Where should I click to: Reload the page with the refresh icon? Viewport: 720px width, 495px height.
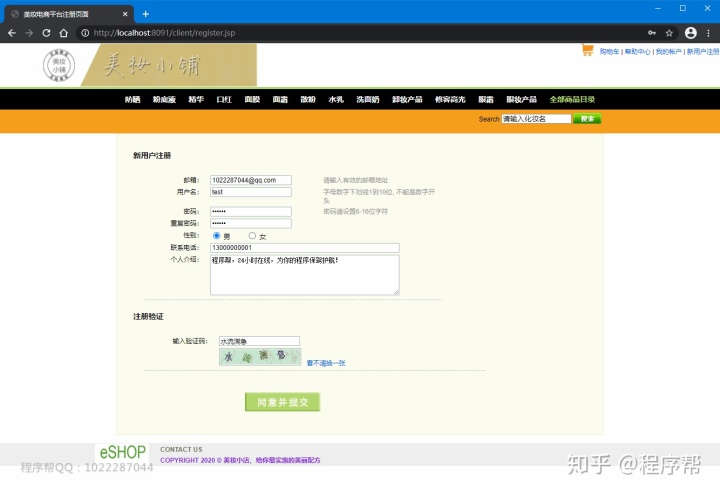click(x=46, y=33)
